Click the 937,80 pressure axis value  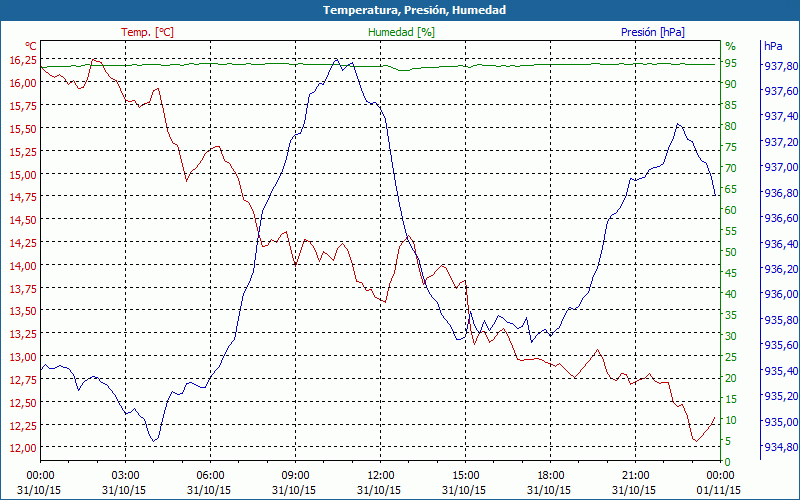tap(781, 66)
